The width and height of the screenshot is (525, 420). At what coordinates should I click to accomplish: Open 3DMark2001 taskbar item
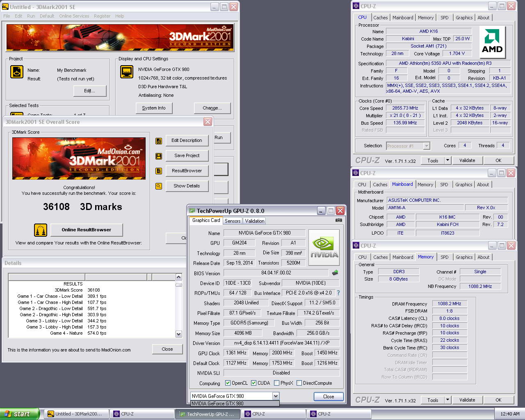[x=76, y=414]
